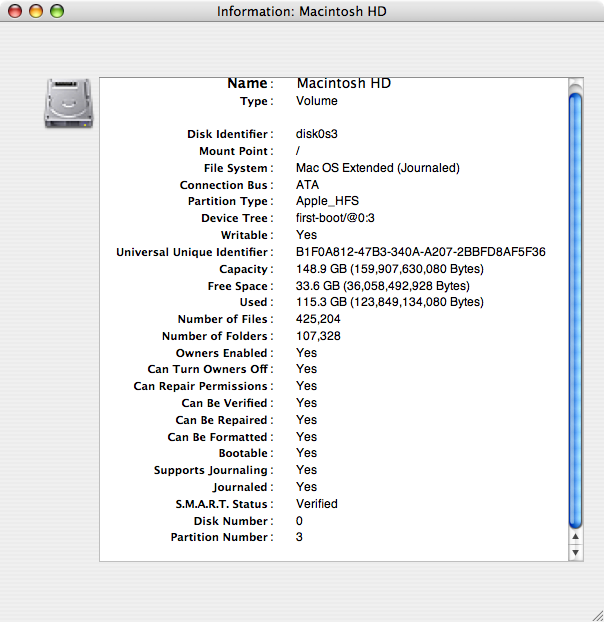This screenshot has width=604, height=622.
Task: Click number of files '425,204'
Action: [318, 319]
